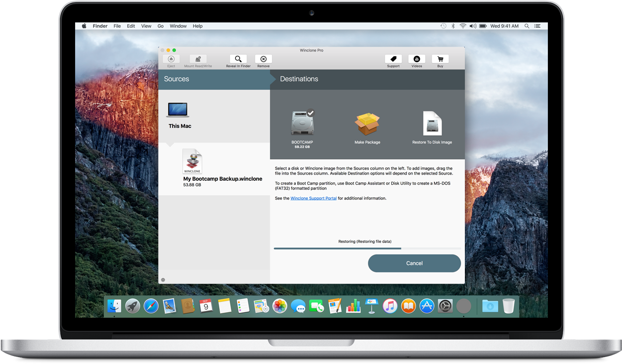Viewport: 622px width, 364px height.
Task: Open the Wi-Fi menu bar dropdown
Action: pos(462,25)
